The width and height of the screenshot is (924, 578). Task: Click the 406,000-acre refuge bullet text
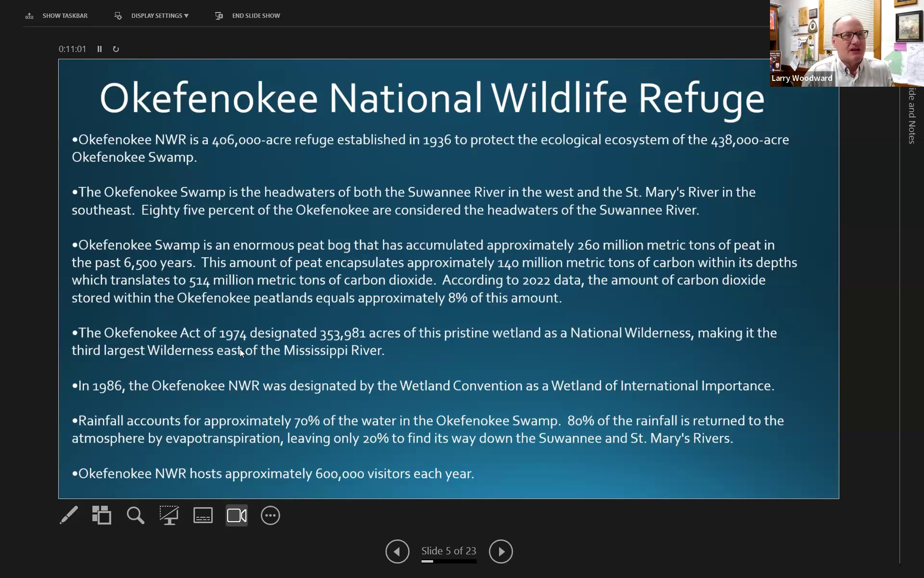[430, 148]
